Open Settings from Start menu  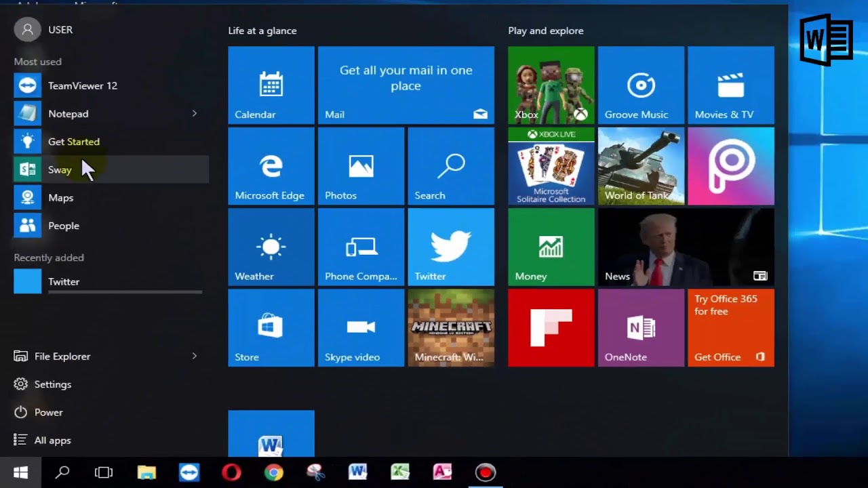(x=111, y=384)
